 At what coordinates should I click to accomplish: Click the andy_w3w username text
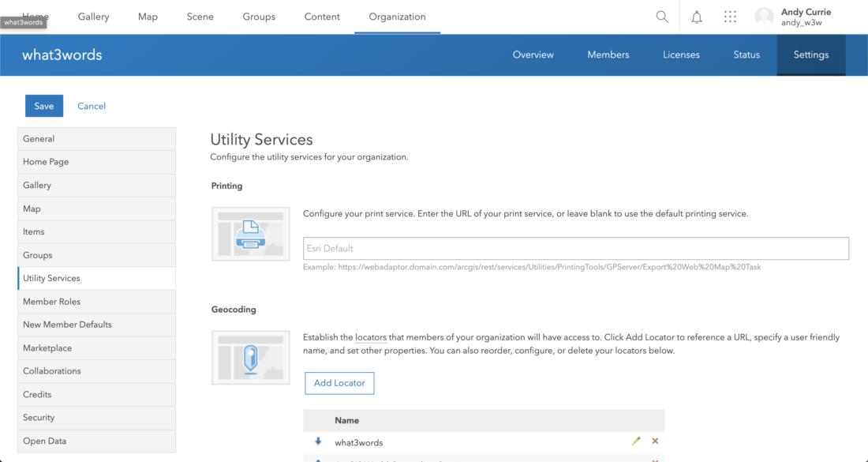(x=802, y=23)
